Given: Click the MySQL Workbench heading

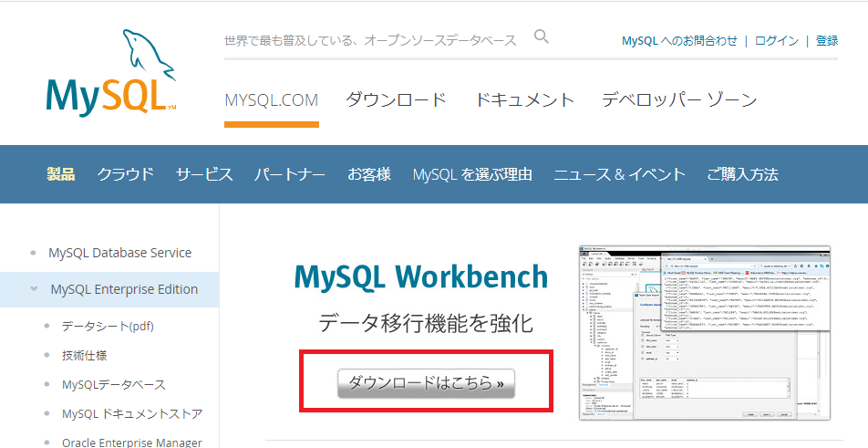Looking at the screenshot, I should click(421, 276).
